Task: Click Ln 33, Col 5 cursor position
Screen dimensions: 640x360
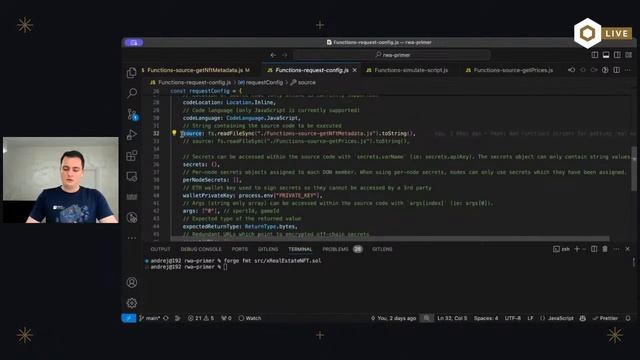Action: pos(452,318)
